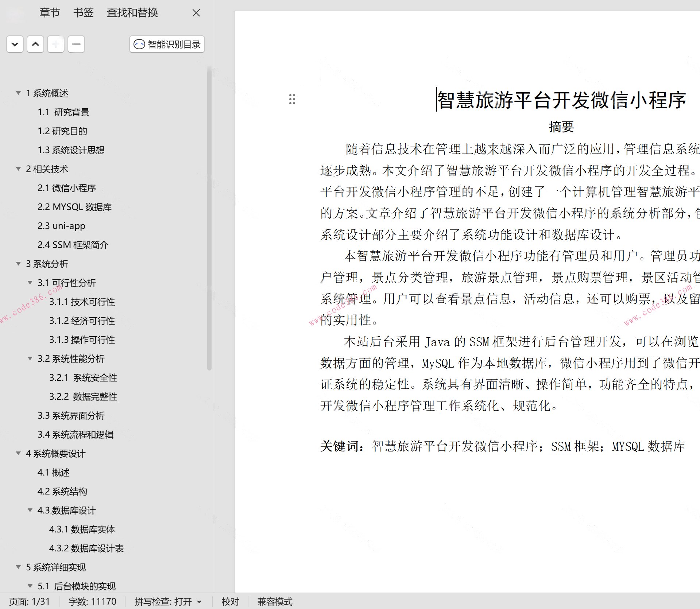700x609 pixels.
Task: Jump to 2.2 MYSQL 数据库 heading
Action: 74,207
